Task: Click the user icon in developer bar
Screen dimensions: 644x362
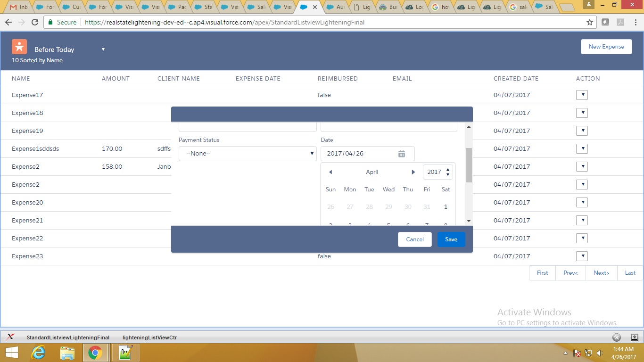Action: tap(634, 337)
